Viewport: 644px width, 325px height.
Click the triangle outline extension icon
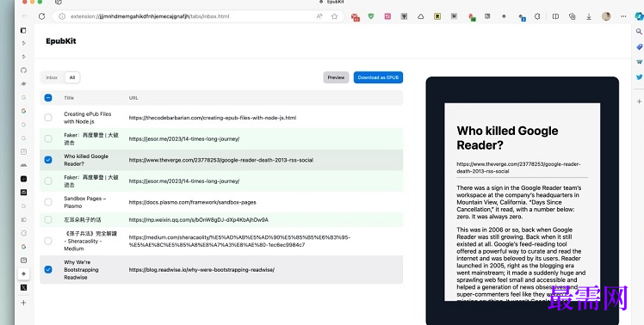point(420,16)
